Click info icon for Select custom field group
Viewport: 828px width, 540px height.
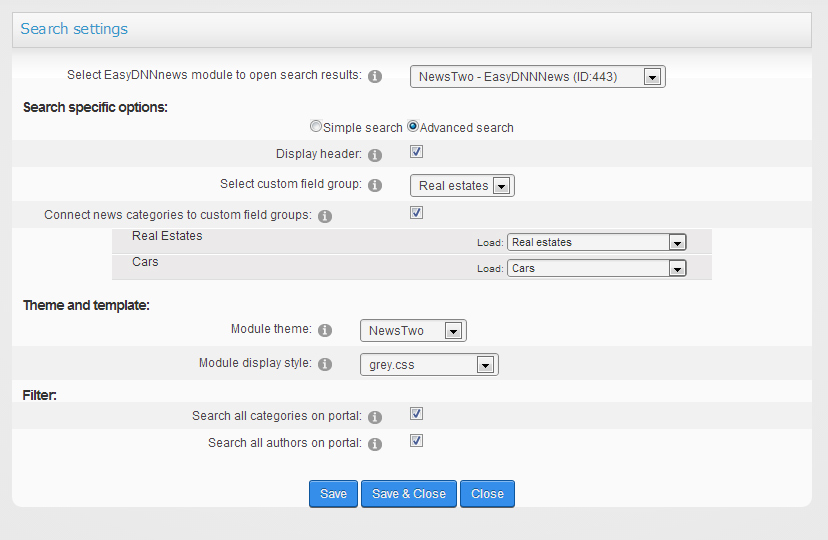(375, 185)
